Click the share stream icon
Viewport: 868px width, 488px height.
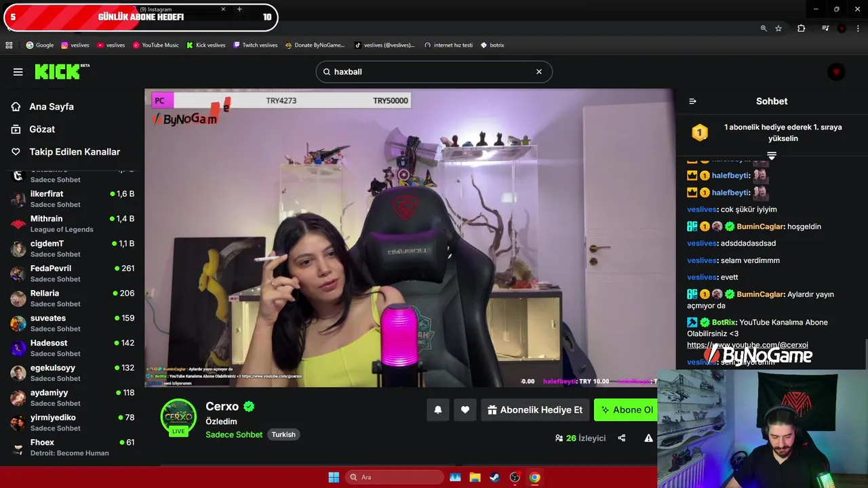[622, 438]
